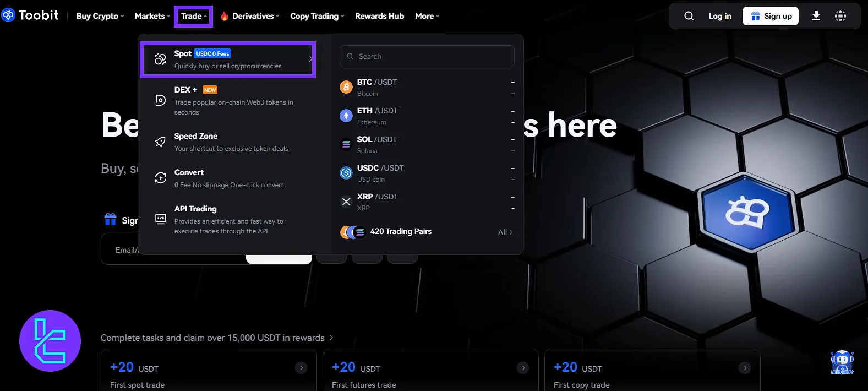This screenshot has width=868, height=391.
Task: Expand the More dropdown
Action: [x=427, y=16]
